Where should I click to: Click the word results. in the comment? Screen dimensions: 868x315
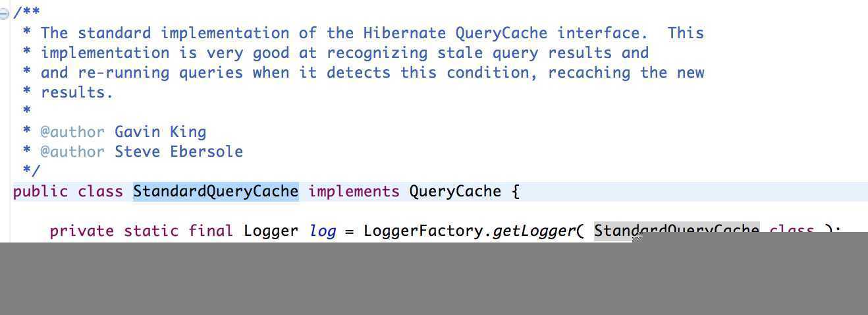[77, 92]
